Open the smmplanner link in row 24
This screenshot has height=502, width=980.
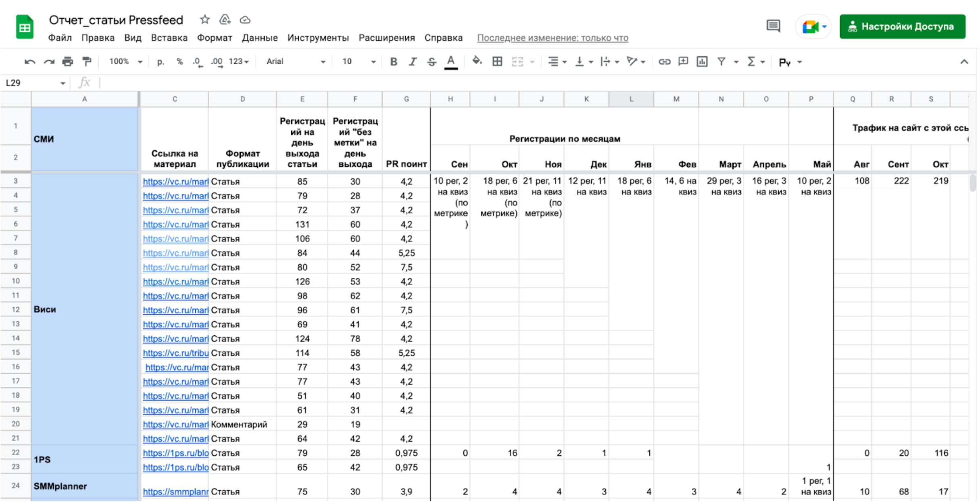(175, 492)
